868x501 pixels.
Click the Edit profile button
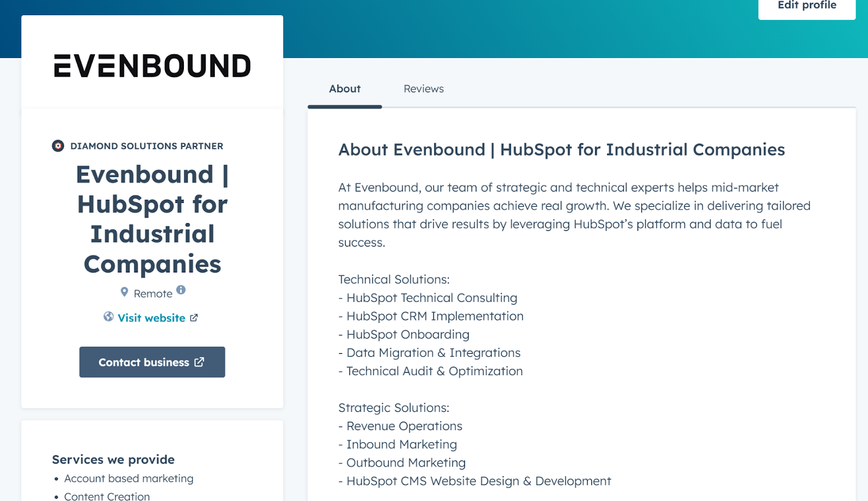[x=807, y=7]
